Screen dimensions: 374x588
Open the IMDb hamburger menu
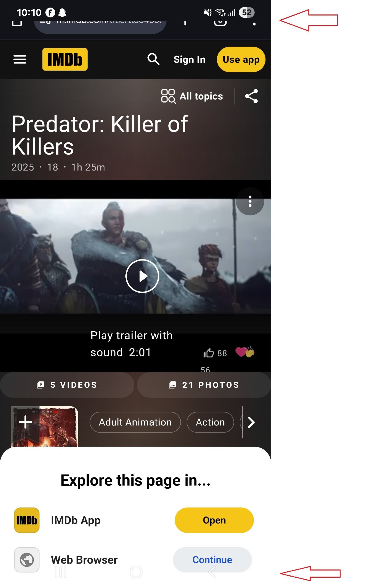20,59
